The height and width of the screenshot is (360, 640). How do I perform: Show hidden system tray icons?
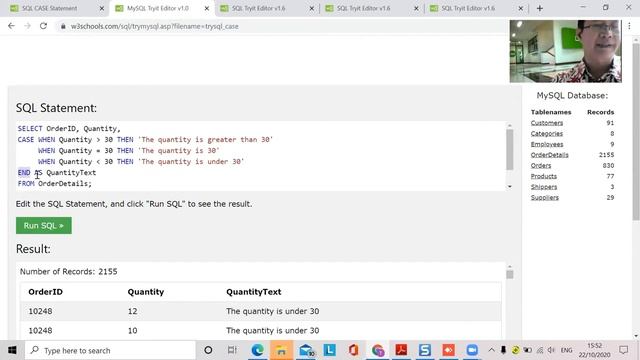(491, 350)
